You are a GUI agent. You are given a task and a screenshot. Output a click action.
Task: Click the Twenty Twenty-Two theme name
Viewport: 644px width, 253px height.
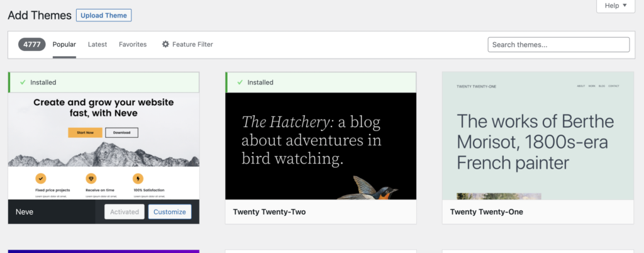point(269,212)
